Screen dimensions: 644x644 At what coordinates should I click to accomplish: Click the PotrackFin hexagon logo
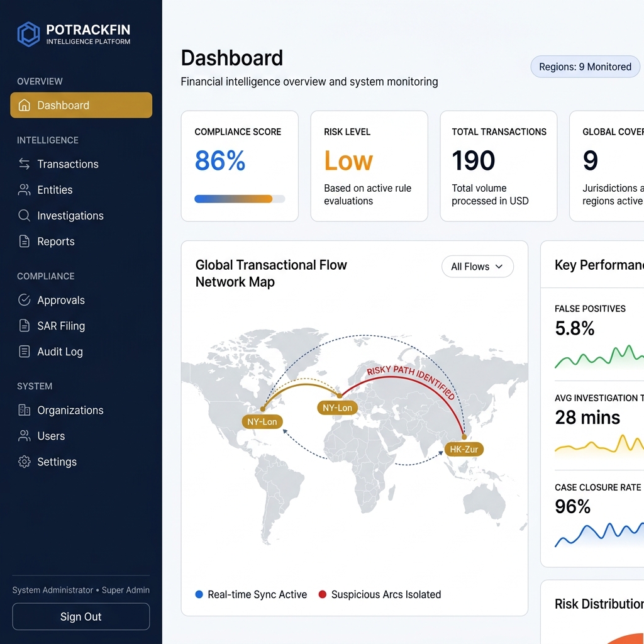pyautogui.click(x=28, y=34)
